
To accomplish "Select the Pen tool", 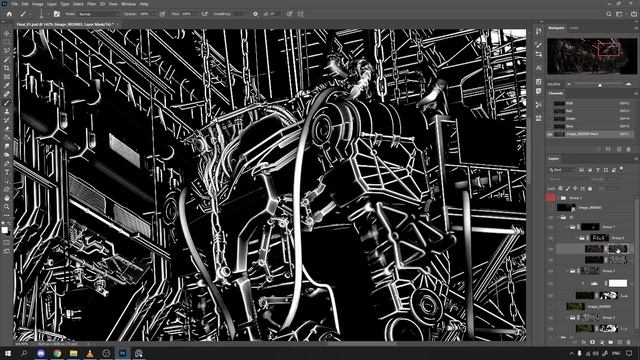I will (x=6, y=163).
